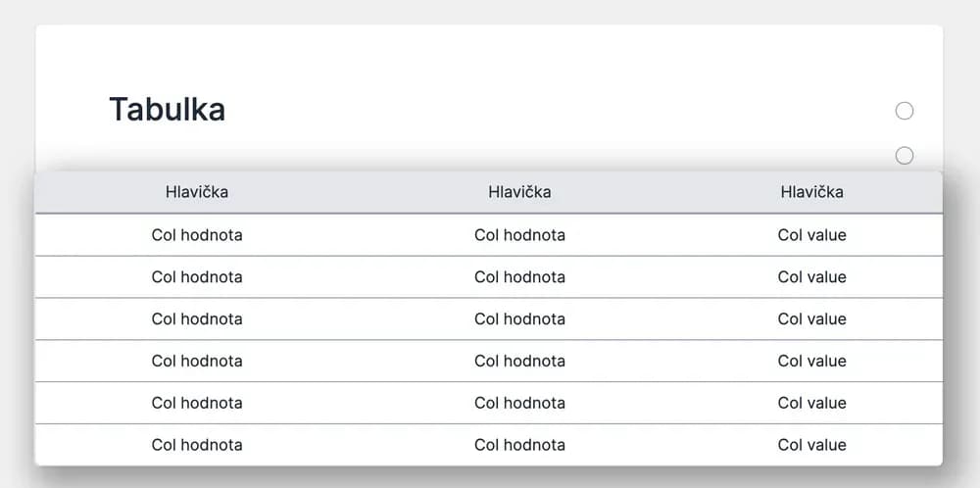
Task: Select the lower radio button above the table
Action: pyautogui.click(x=904, y=155)
